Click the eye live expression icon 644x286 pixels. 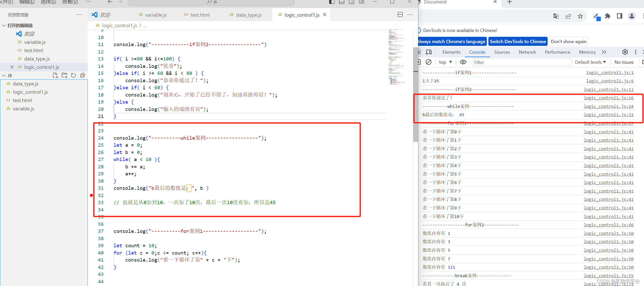463,62
